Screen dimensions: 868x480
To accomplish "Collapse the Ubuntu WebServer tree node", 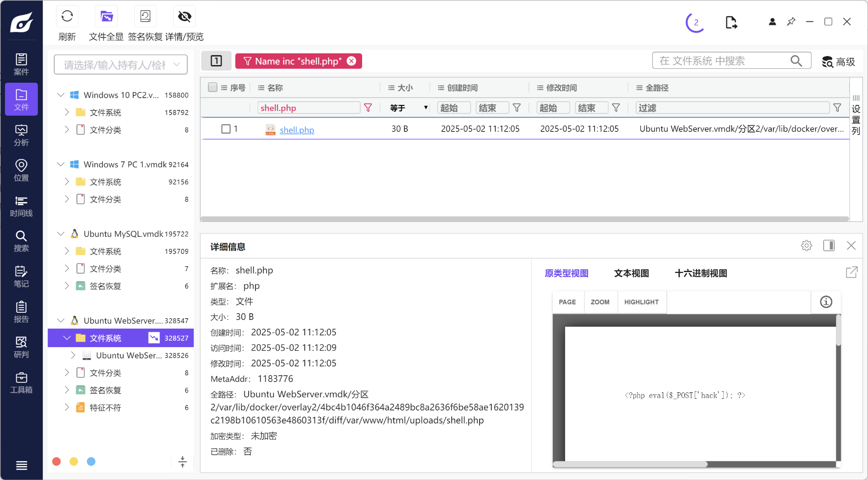I will (61, 320).
